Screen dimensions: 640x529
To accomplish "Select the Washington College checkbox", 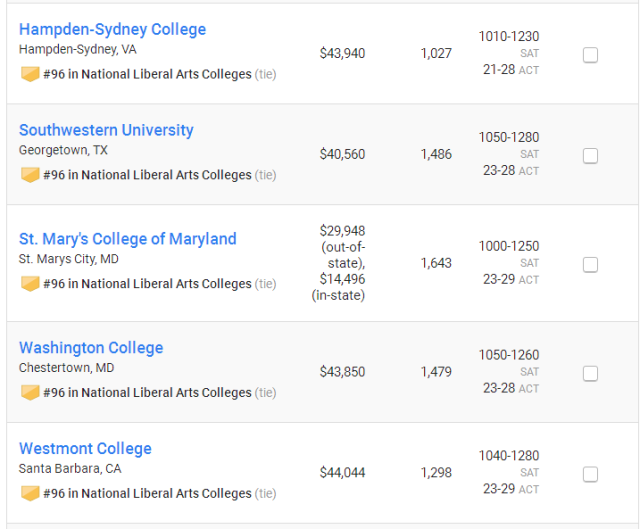I will pos(590,373).
